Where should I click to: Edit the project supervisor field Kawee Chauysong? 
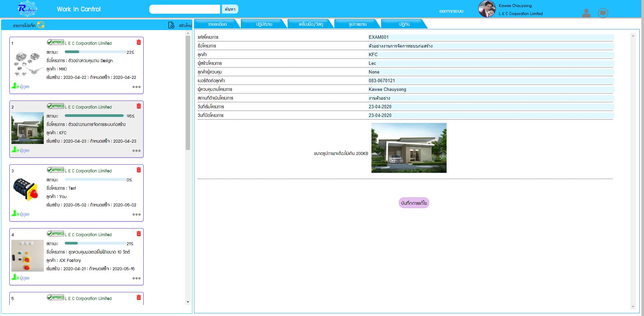[491, 89]
